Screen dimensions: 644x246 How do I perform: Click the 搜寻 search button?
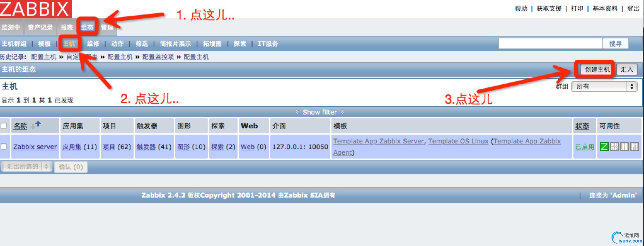point(615,44)
